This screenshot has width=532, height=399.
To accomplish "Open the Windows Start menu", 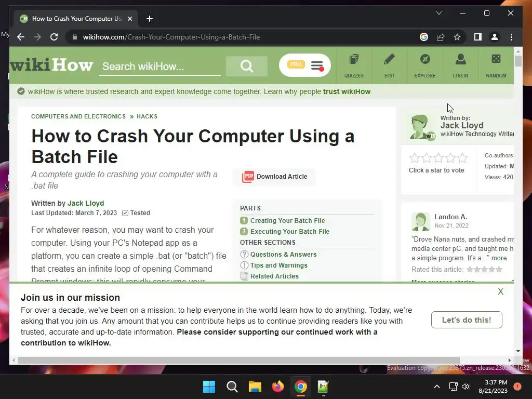I will pyautogui.click(x=209, y=387).
